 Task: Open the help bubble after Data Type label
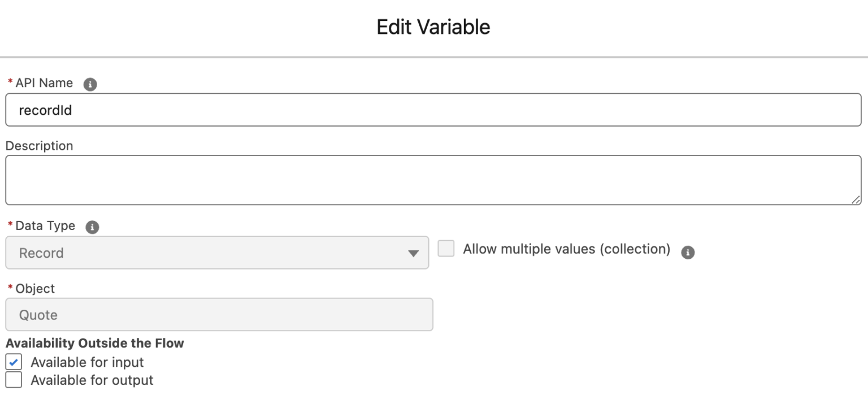point(92,226)
